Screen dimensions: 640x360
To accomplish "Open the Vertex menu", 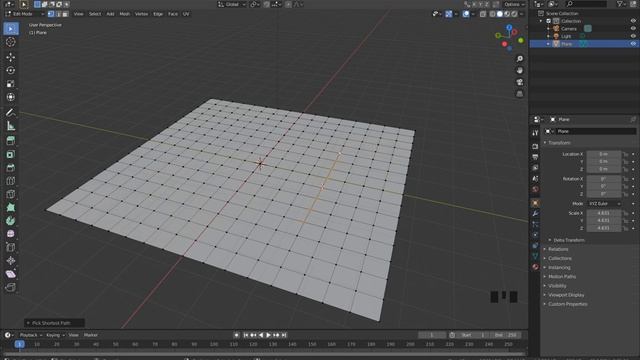I will coord(141,14).
